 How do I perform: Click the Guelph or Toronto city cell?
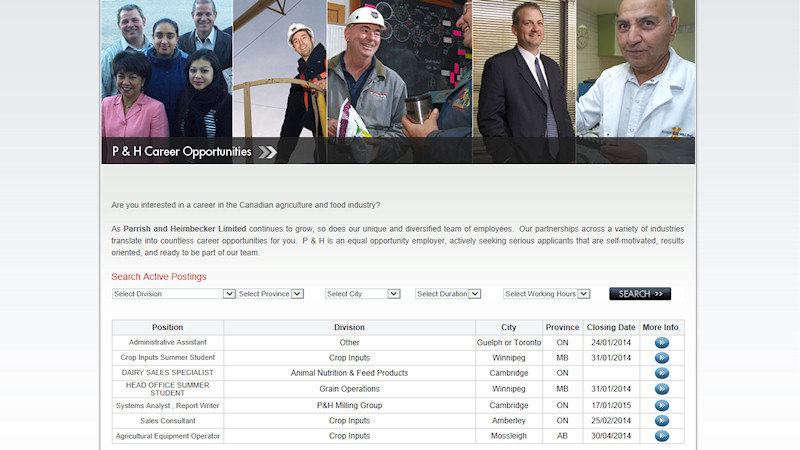click(509, 343)
